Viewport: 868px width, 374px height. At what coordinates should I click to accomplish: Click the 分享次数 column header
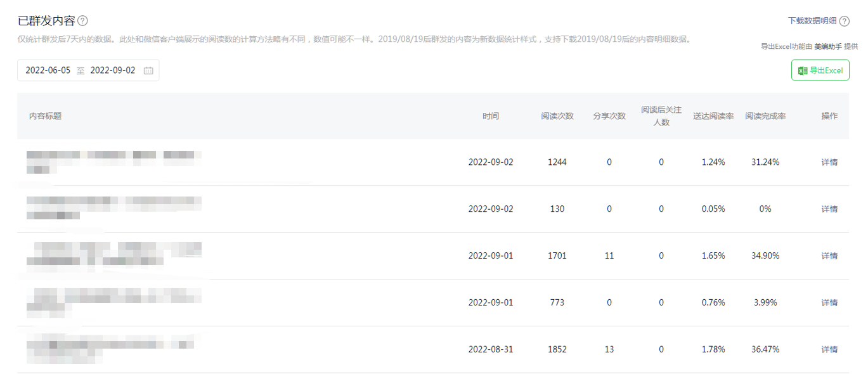click(x=609, y=116)
